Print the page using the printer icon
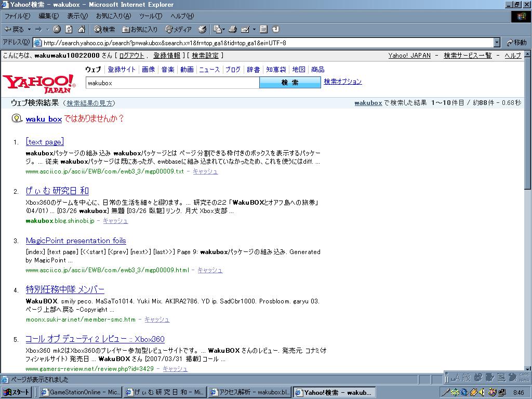This screenshot has height=399, width=532. pyautogui.click(x=232, y=30)
